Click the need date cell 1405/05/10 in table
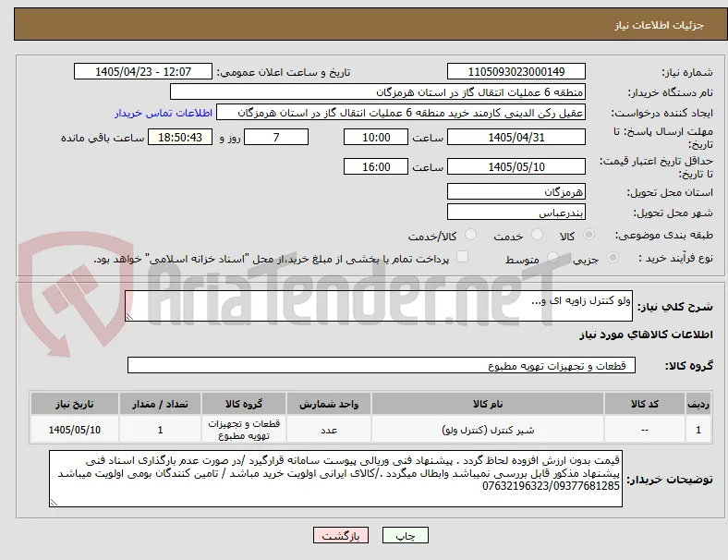The height and width of the screenshot is (560, 728). coord(75,430)
